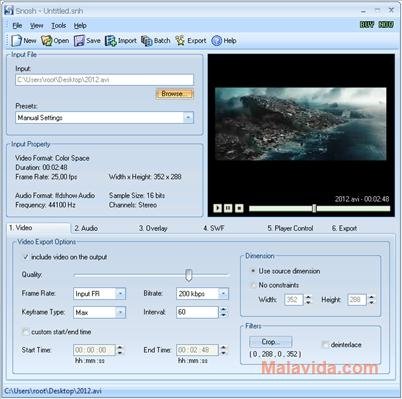Expand the Presets dropdown
Screen dimensions: 402x399
[188, 118]
